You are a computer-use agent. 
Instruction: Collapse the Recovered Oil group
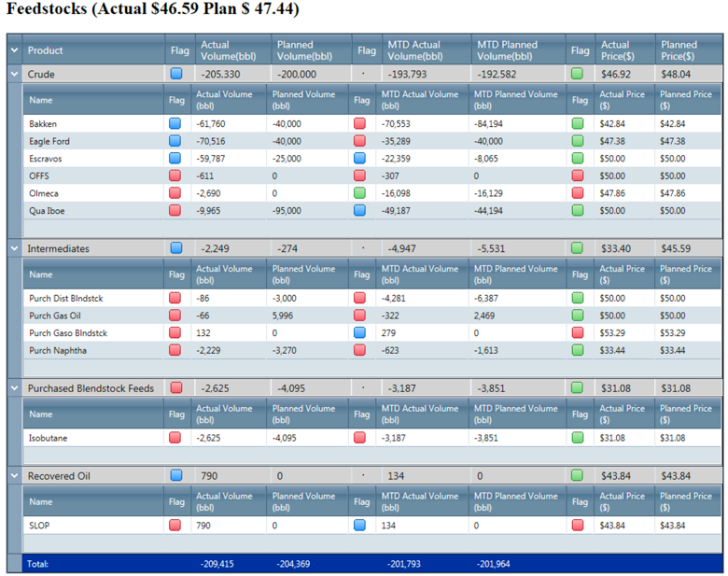15,476
